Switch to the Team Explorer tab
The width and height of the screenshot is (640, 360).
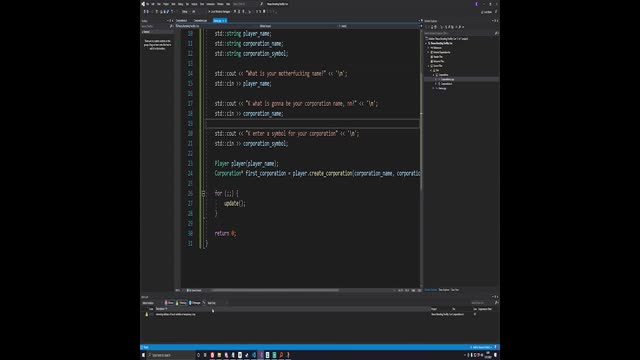click(444, 290)
